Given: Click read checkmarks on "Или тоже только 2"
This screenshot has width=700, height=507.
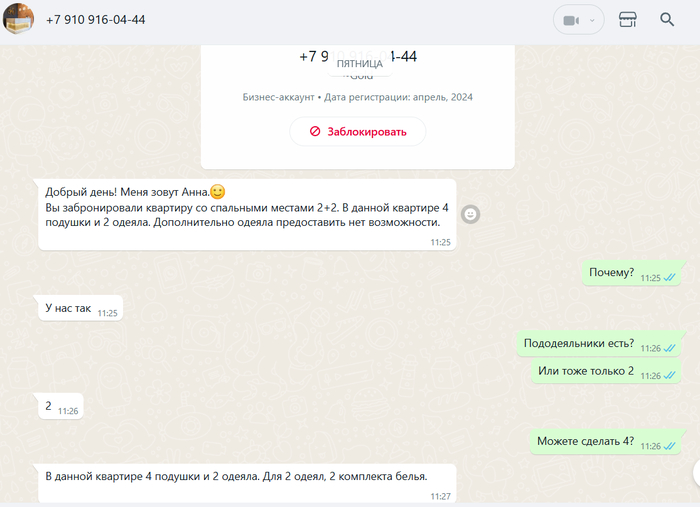Looking at the screenshot, I should [669, 375].
